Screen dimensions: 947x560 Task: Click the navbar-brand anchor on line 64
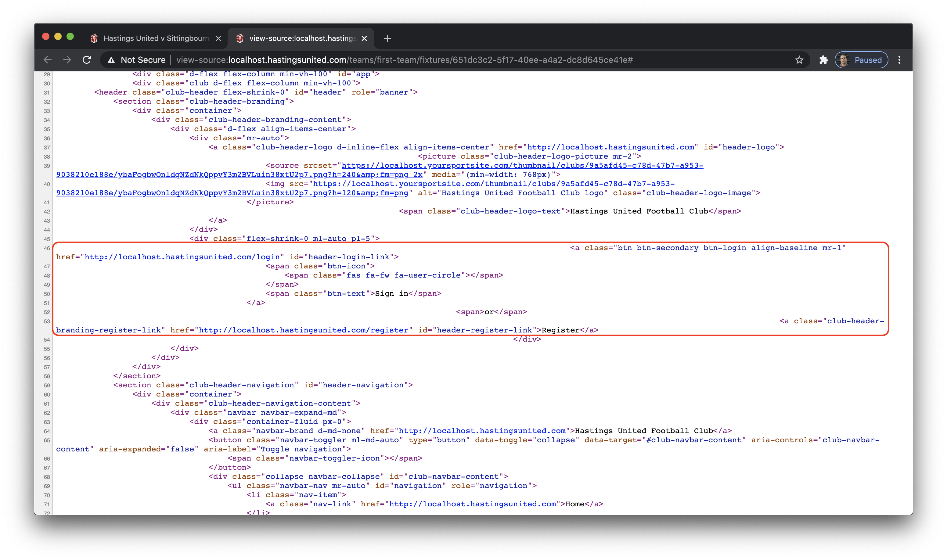(x=470, y=431)
